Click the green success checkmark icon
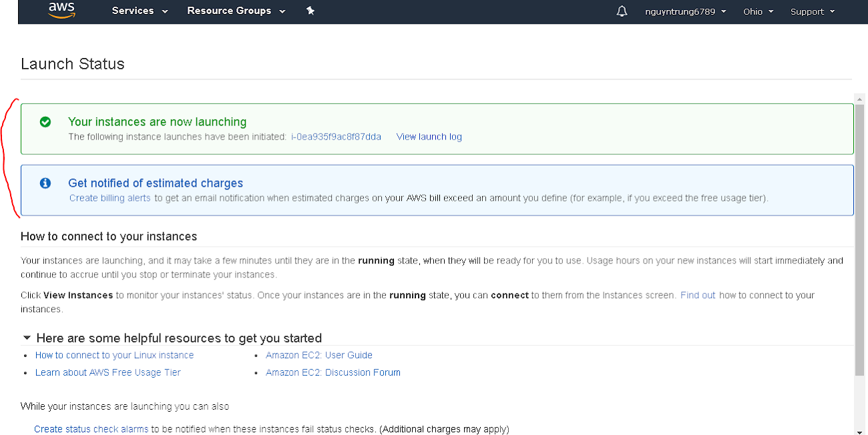Viewport: 868px width, 435px height. click(45, 122)
